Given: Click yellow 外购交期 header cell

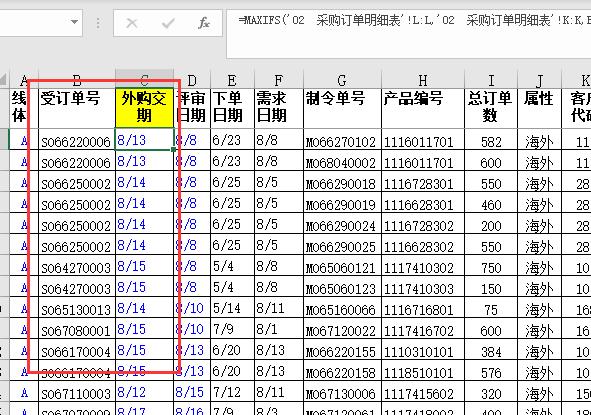Looking at the screenshot, I should 144,108.
